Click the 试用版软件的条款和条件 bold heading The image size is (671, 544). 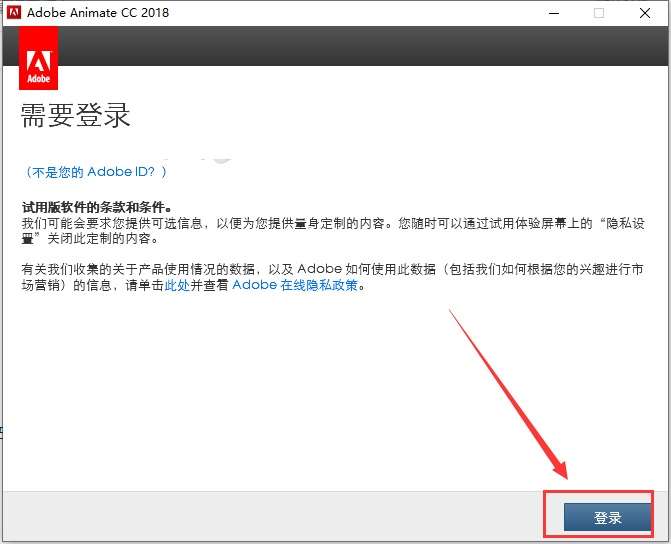[x=97, y=208]
